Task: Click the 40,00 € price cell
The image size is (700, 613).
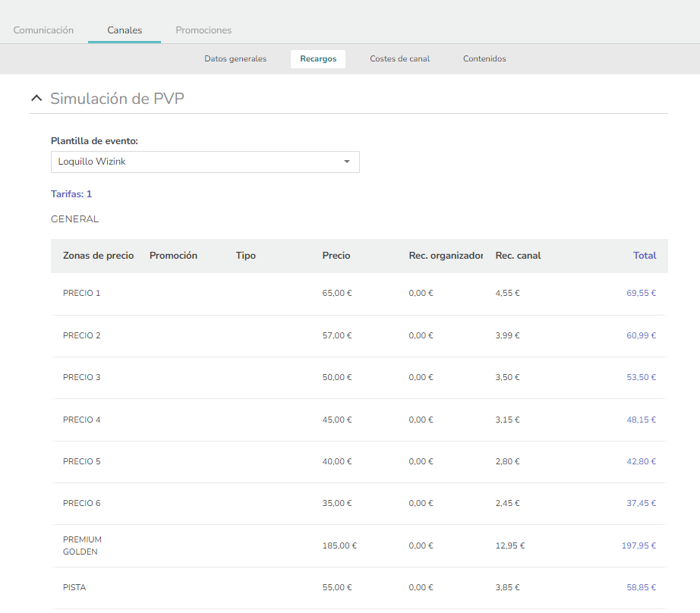Action: [x=337, y=462]
